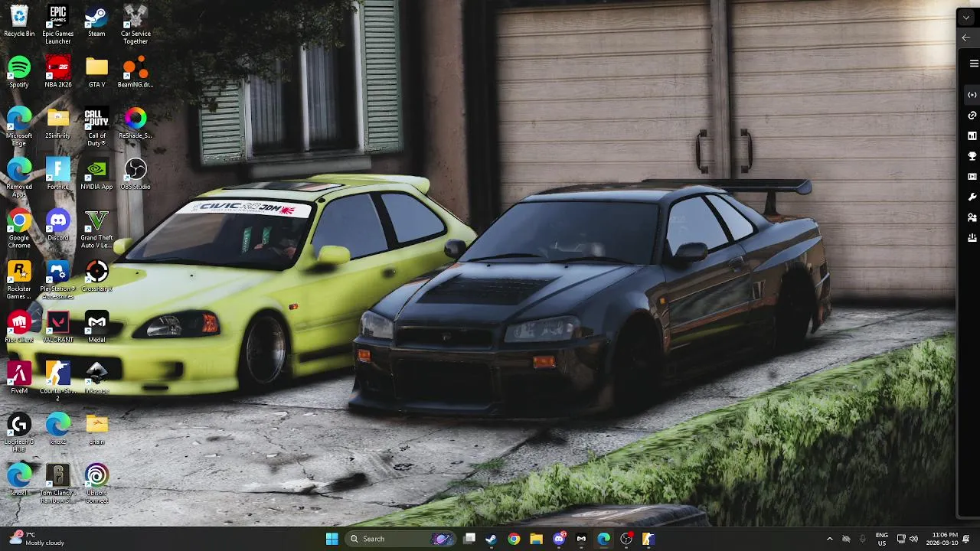Select the Steam desktop shortcut

point(96,21)
